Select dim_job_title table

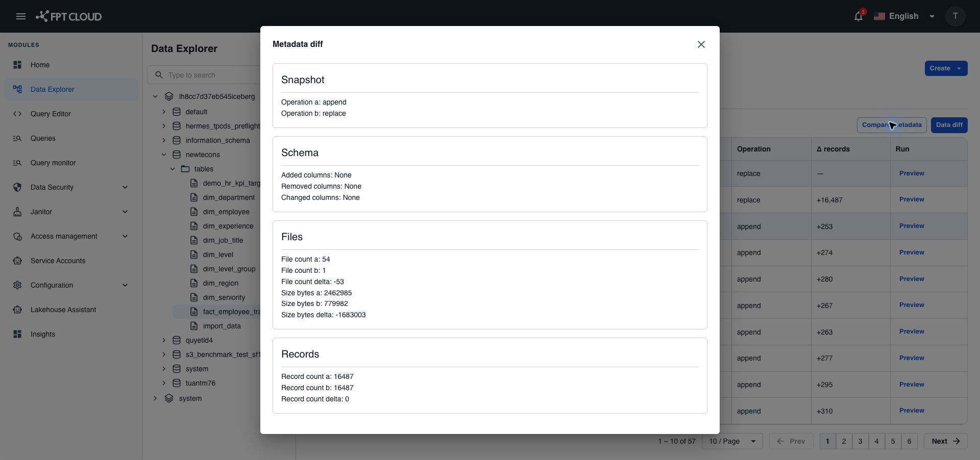223,240
